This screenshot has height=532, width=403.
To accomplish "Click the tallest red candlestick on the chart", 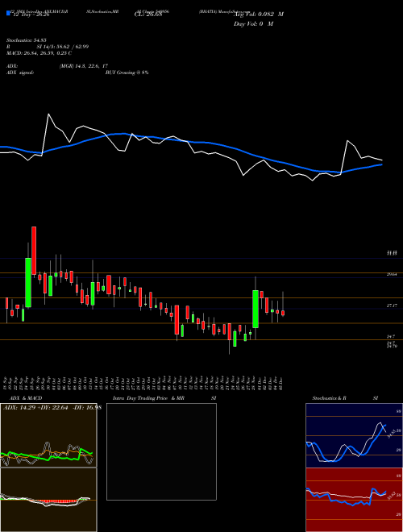I will click(34, 251).
